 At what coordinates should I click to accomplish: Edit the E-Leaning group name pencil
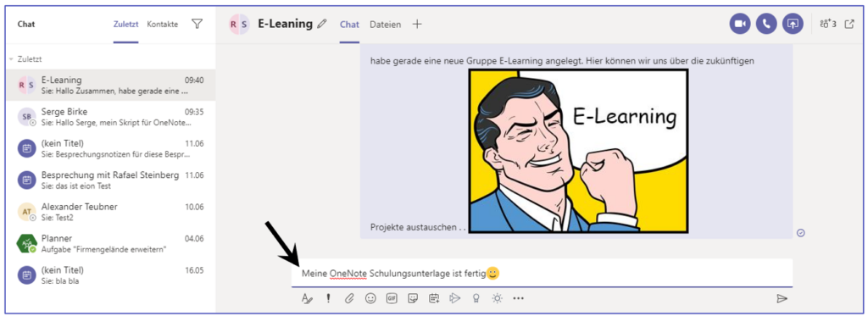[321, 25]
